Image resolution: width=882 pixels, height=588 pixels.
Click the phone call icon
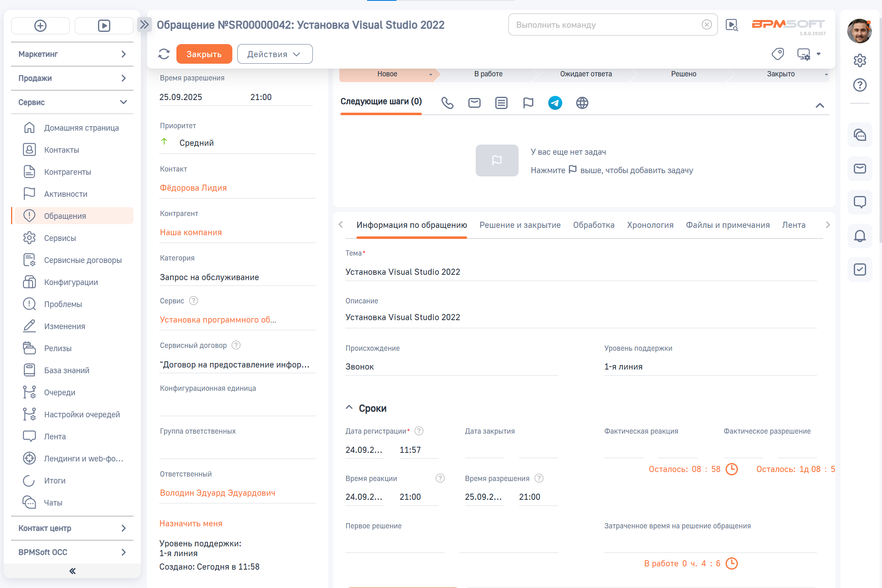tap(448, 103)
